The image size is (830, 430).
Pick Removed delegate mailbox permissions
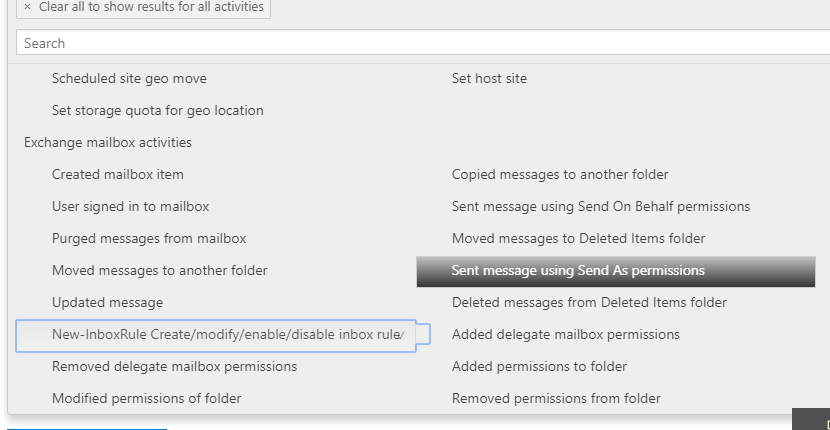click(x=174, y=366)
